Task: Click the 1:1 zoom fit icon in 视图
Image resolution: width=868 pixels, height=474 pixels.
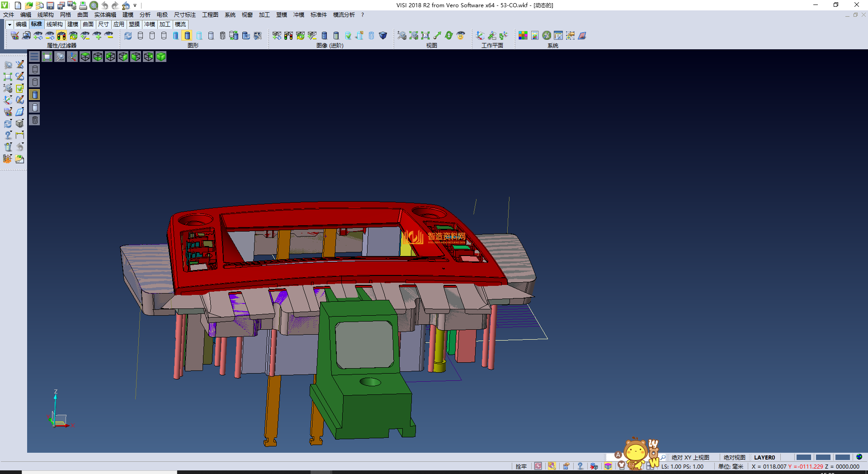Action: point(425,36)
